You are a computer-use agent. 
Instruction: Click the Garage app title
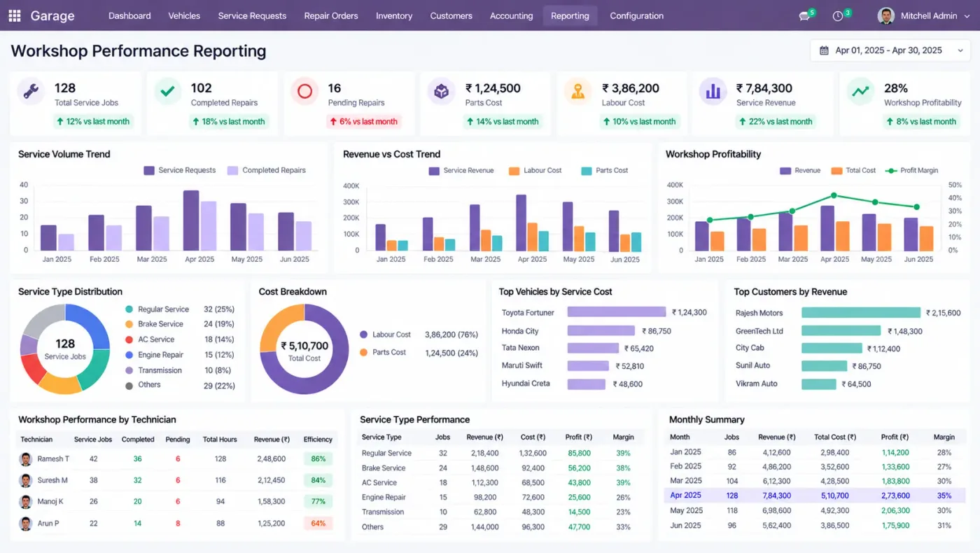[52, 15]
